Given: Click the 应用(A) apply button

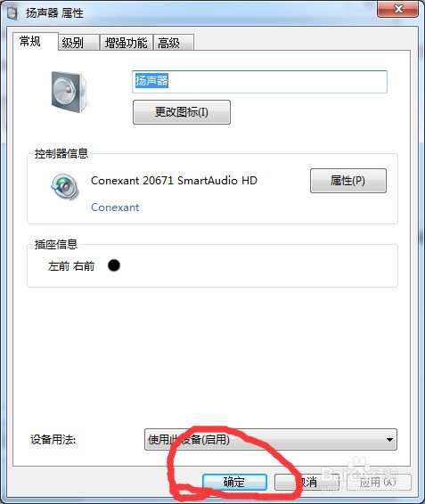Looking at the screenshot, I should 379,482.
